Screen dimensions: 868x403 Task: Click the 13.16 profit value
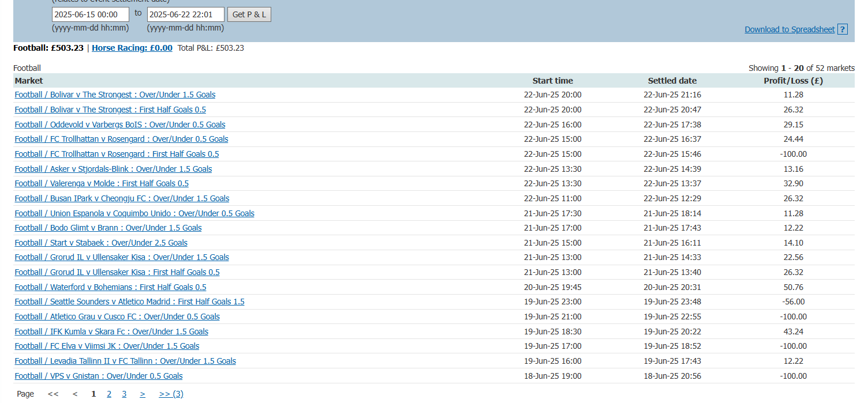click(x=793, y=169)
